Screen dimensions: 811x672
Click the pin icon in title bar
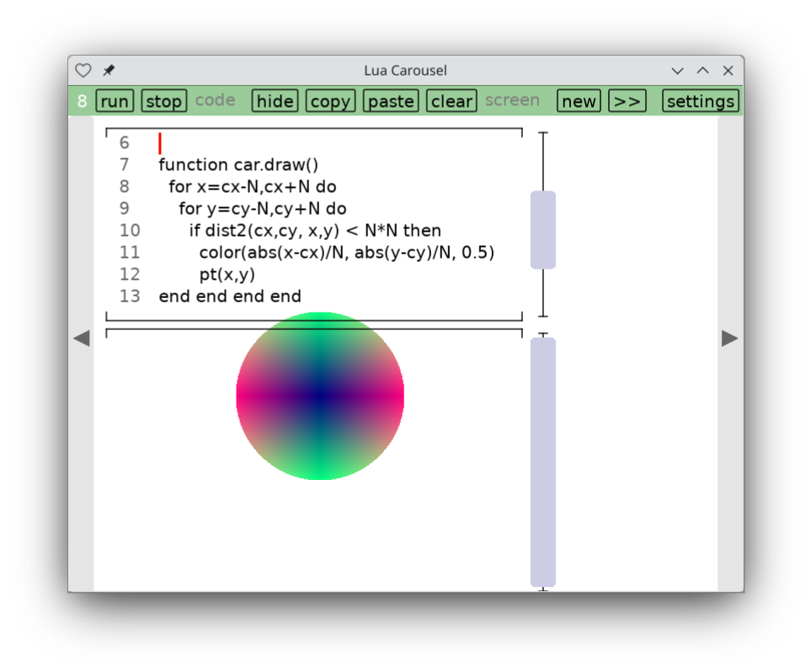pyautogui.click(x=109, y=71)
